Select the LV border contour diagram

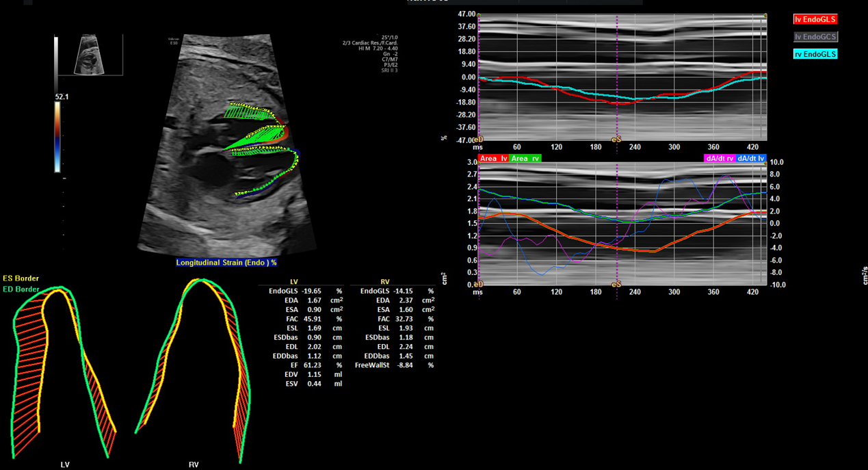point(64,369)
